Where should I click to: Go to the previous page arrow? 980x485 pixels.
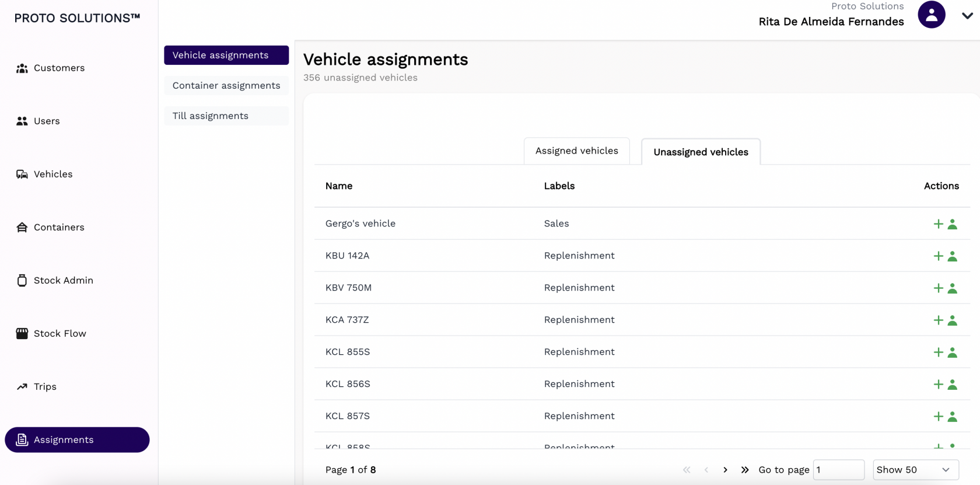(x=706, y=470)
